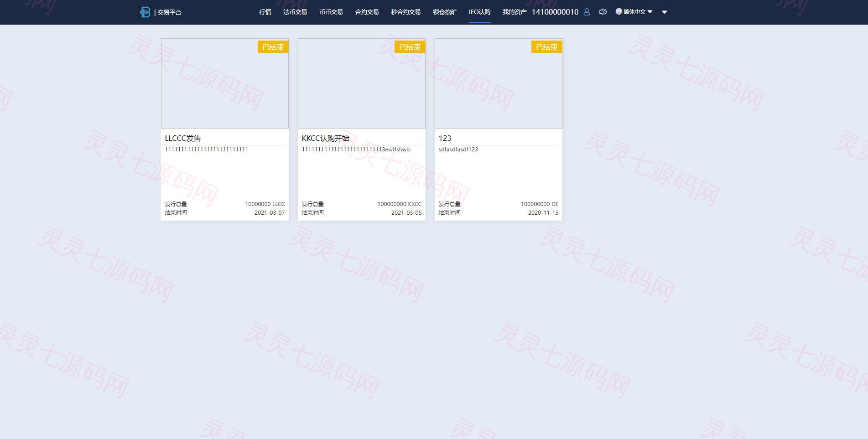Select the IEO认购 tab

479,12
